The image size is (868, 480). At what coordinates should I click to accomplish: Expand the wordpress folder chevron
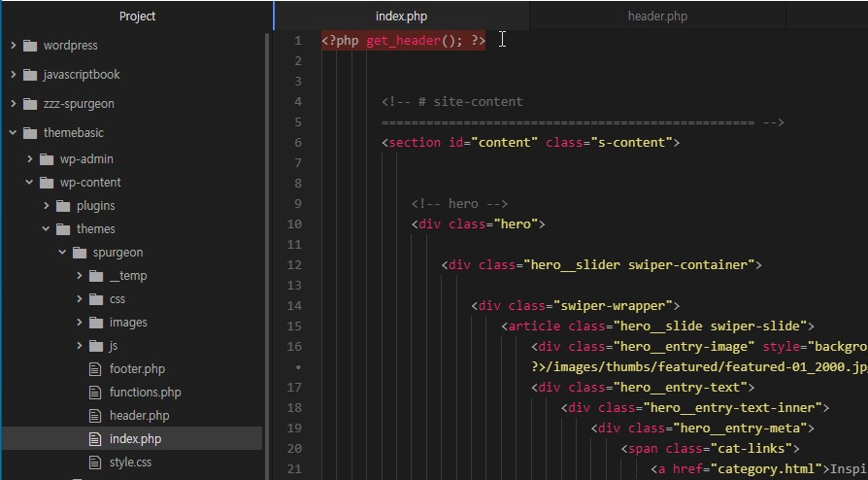tap(14, 45)
